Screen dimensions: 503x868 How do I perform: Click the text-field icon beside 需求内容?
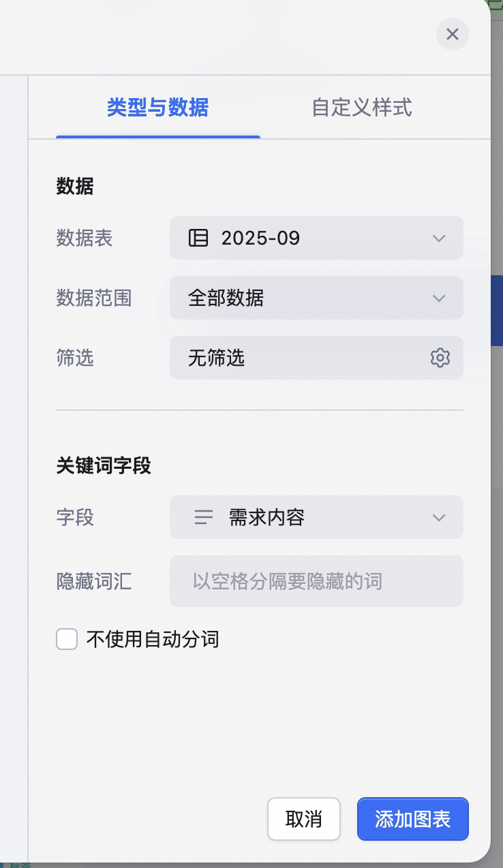[x=204, y=517]
